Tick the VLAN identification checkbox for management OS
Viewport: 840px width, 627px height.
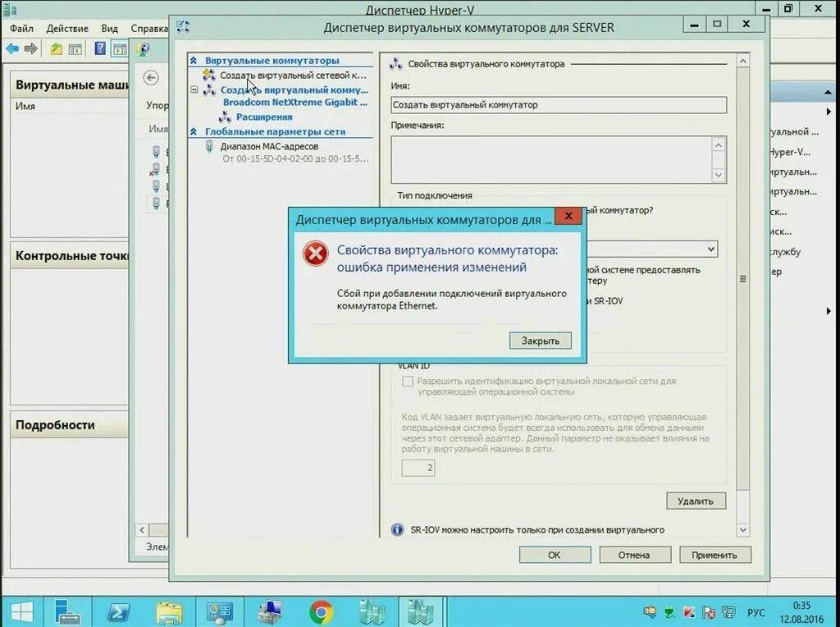408,381
